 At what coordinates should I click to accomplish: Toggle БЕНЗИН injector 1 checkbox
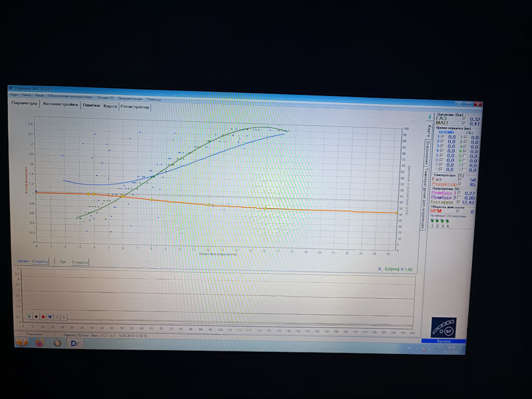tap(443, 137)
